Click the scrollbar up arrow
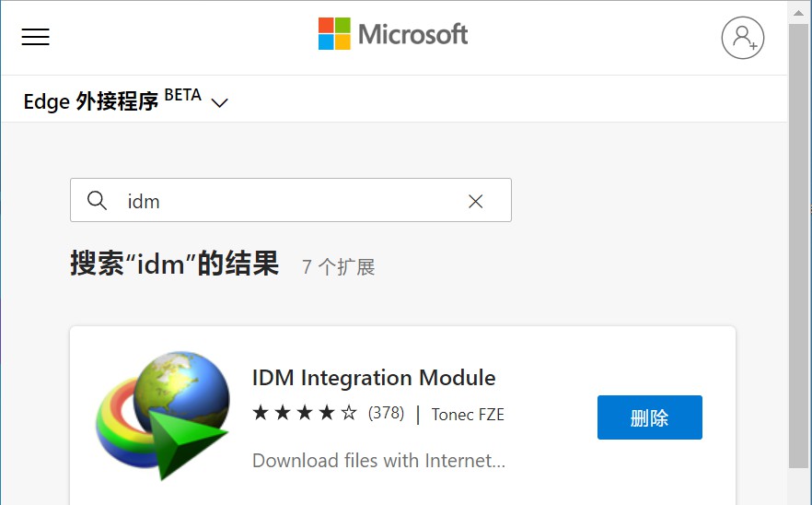The image size is (812, 505). [x=799, y=11]
